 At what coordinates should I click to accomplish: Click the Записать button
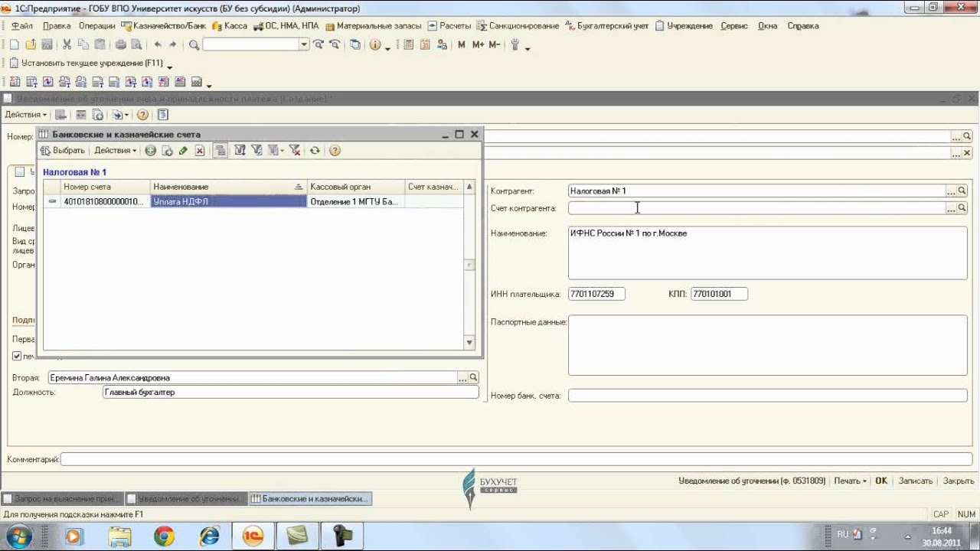(x=916, y=481)
